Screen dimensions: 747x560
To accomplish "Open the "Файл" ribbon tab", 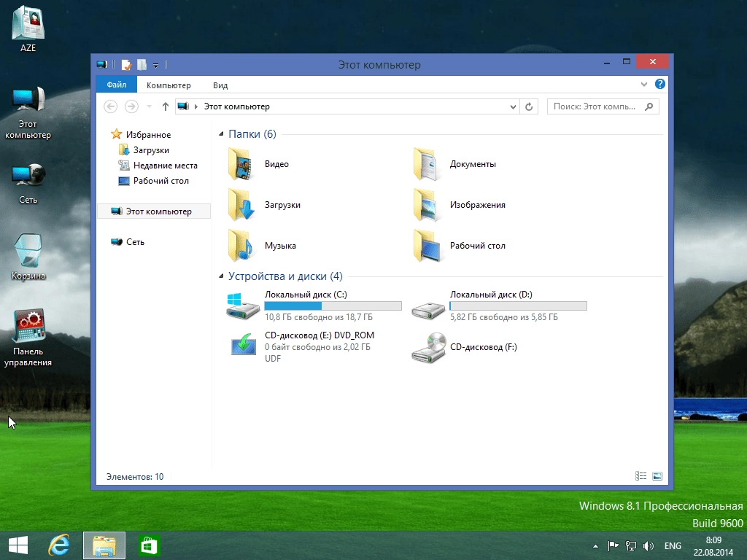I will click(116, 85).
